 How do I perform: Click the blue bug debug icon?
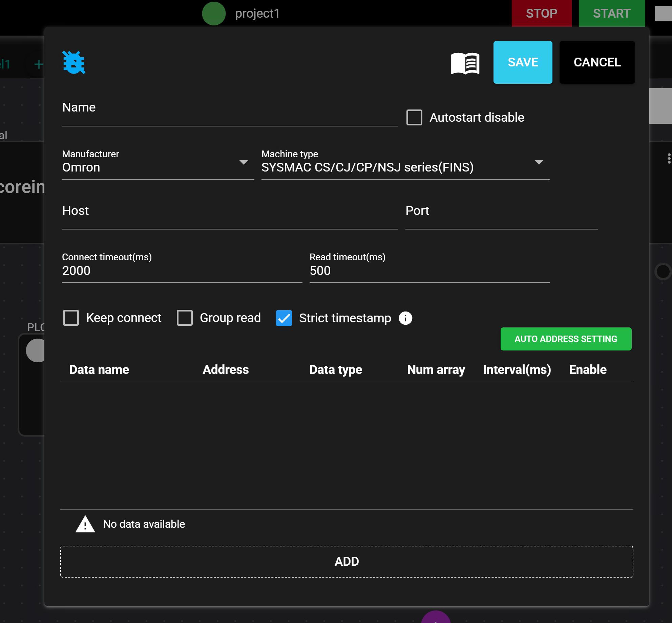tap(74, 63)
